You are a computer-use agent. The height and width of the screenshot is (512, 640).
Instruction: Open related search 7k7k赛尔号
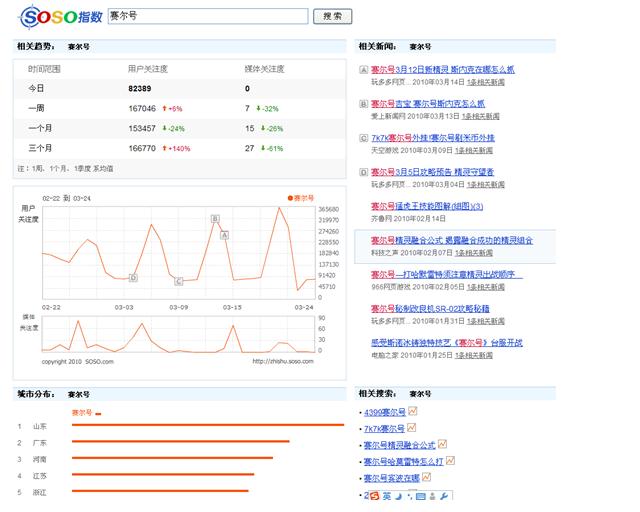click(x=384, y=429)
